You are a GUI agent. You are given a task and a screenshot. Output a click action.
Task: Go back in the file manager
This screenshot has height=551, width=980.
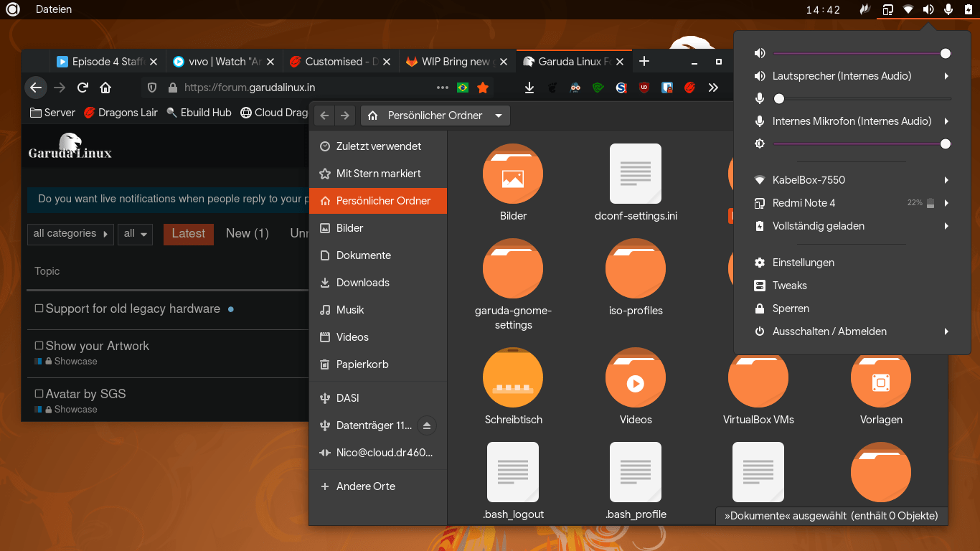tap(324, 116)
